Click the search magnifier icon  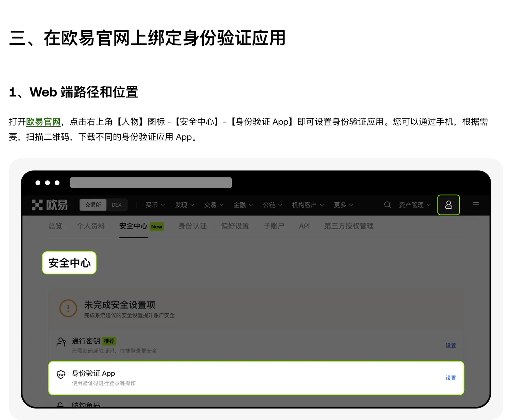pos(387,205)
